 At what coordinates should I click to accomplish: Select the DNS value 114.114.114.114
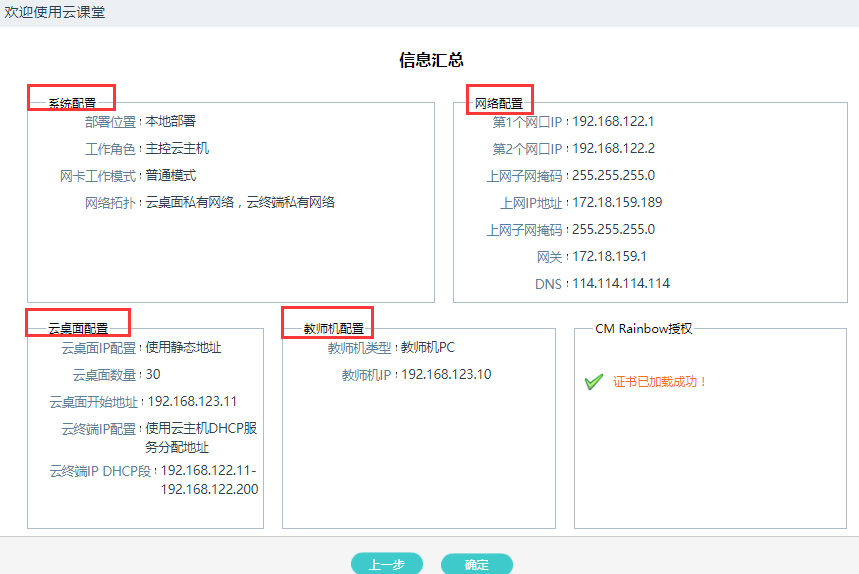[620, 284]
